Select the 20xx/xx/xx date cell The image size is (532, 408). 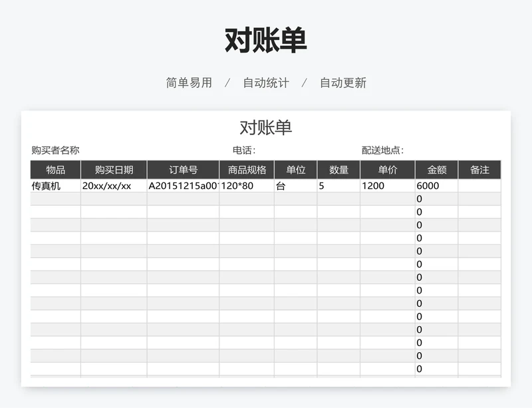tap(114, 186)
